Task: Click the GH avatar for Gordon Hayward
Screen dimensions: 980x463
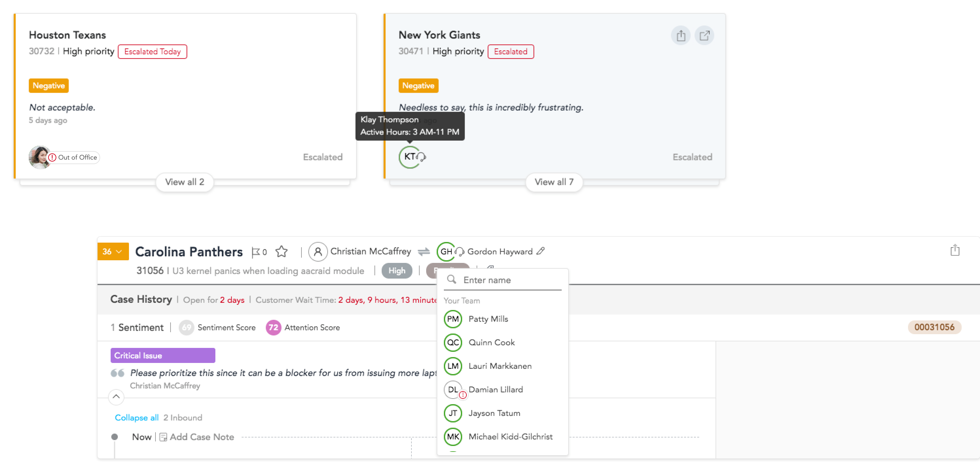Action: pyautogui.click(x=446, y=252)
